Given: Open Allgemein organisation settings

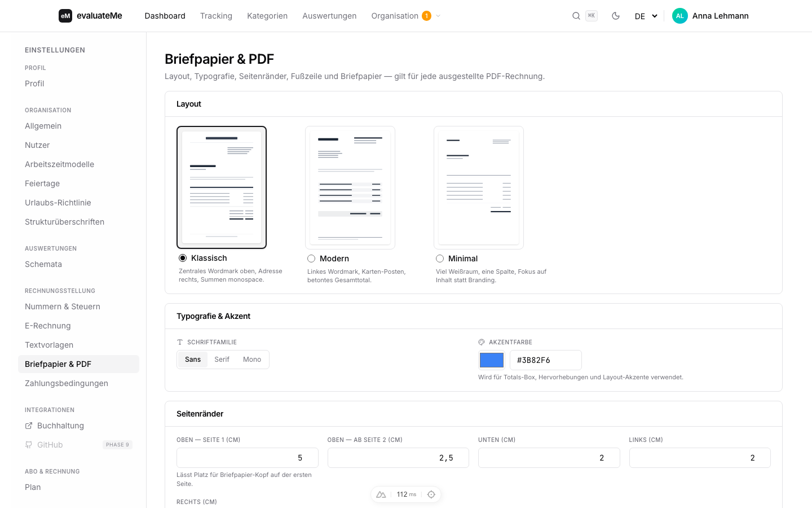Looking at the screenshot, I should click(78, 126).
